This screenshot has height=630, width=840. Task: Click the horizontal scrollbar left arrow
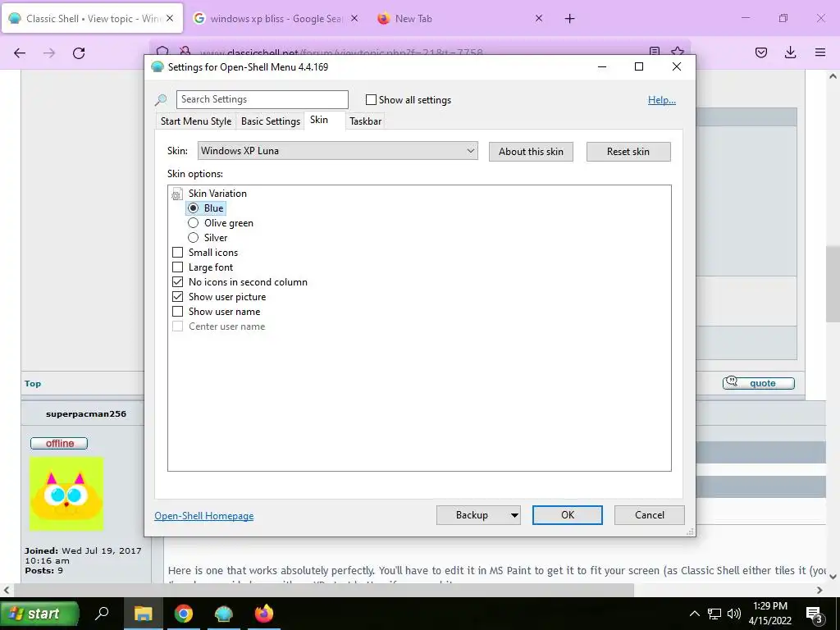[x=6, y=591]
